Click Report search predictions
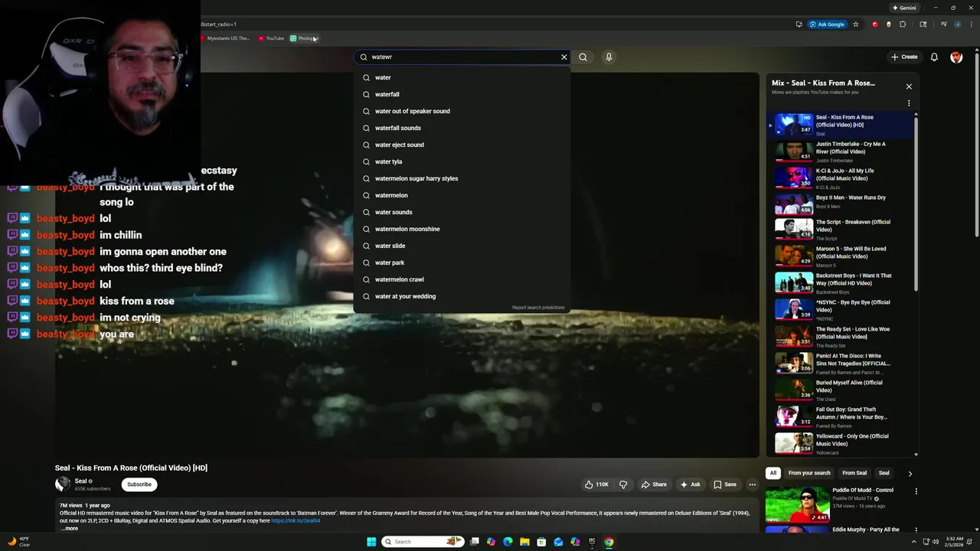Viewport: 980px width, 551px height. tap(538, 308)
